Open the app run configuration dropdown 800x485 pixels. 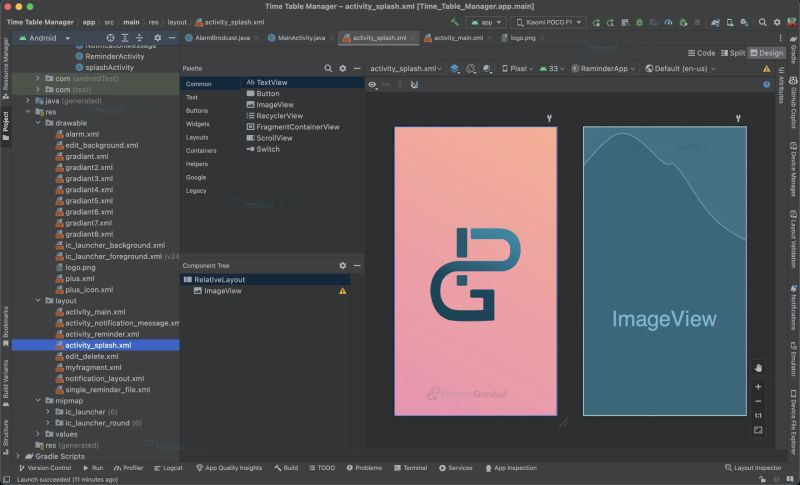(x=486, y=22)
